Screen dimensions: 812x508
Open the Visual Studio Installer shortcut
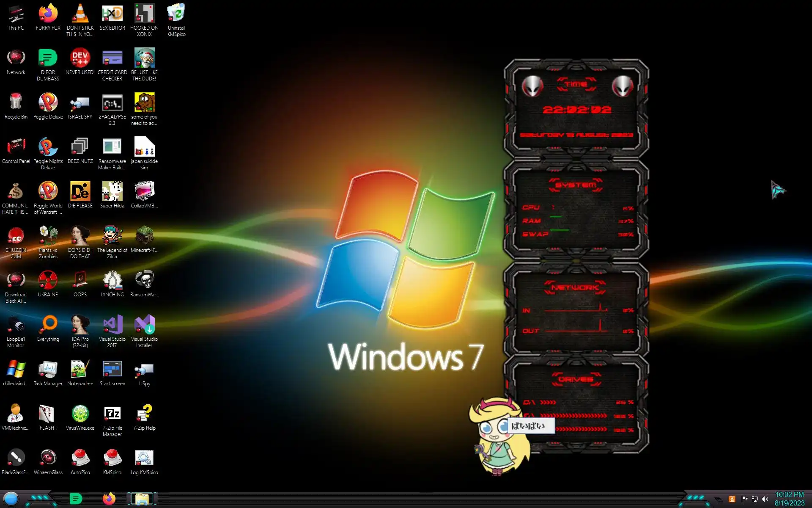point(144,325)
